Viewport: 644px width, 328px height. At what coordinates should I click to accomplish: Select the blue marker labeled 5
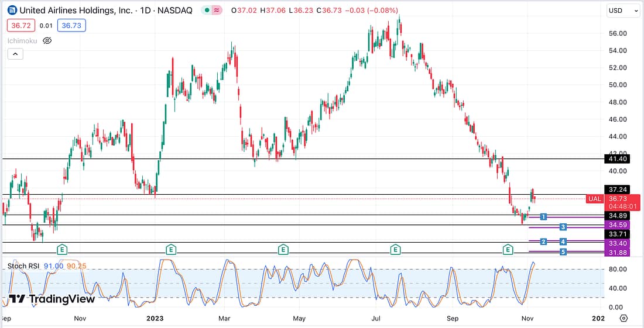coord(563,252)
